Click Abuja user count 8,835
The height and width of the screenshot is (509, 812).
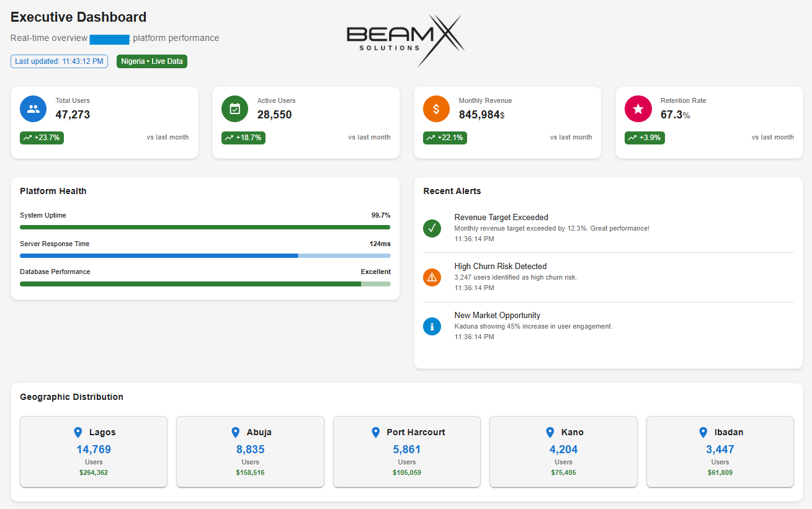pyautogui.click(x=251, y=449)
